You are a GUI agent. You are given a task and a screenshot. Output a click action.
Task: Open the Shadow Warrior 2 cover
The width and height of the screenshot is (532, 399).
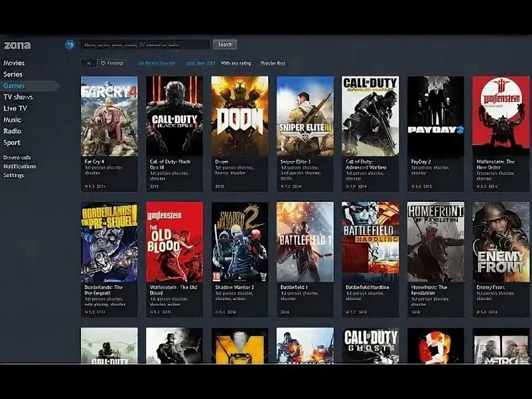click(x=239, y=242)
